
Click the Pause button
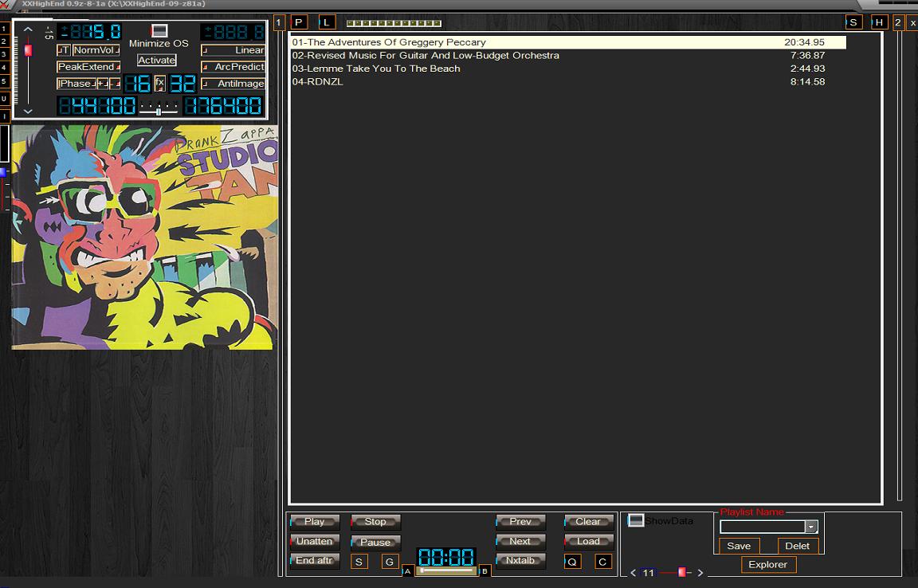375,543
